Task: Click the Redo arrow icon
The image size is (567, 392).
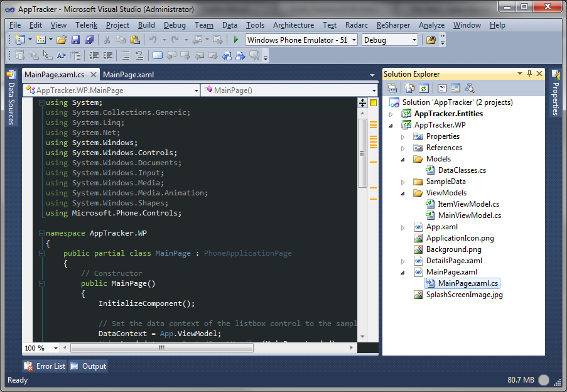Action: tap(175, 40)
